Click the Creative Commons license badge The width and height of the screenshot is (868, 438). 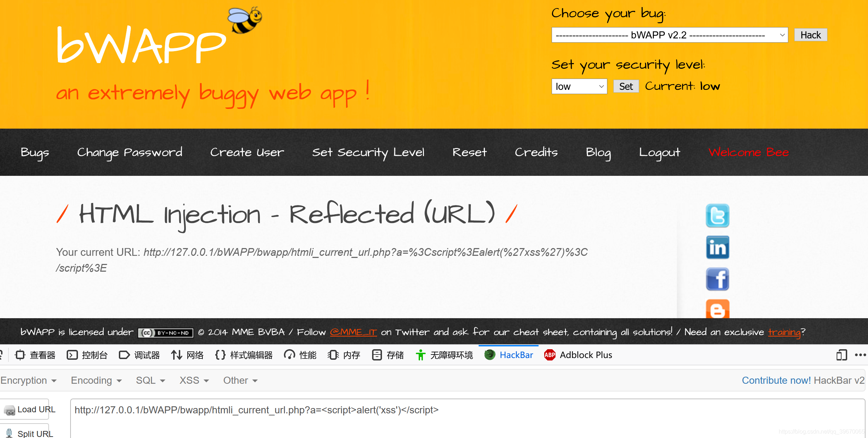click(x=166, y=333)
